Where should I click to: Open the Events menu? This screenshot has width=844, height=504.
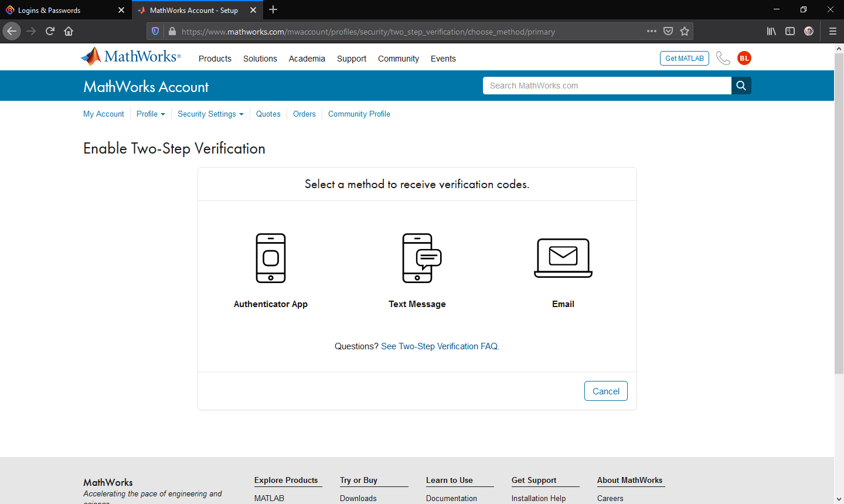click(443, 59)
